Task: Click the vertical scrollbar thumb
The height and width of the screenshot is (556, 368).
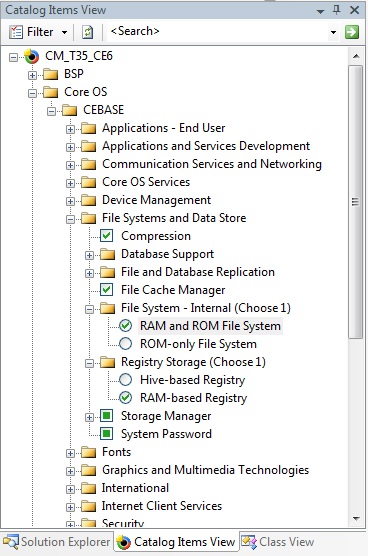Action: click(356, 202)
